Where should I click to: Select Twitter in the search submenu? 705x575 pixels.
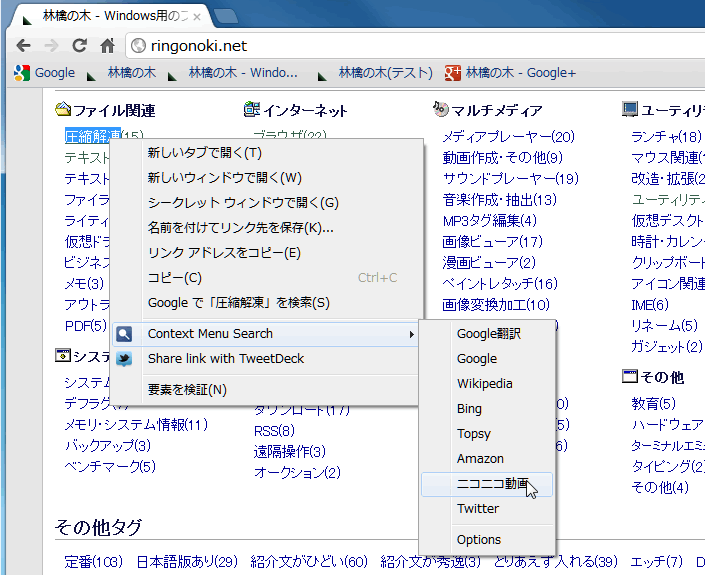click(487, 509)
